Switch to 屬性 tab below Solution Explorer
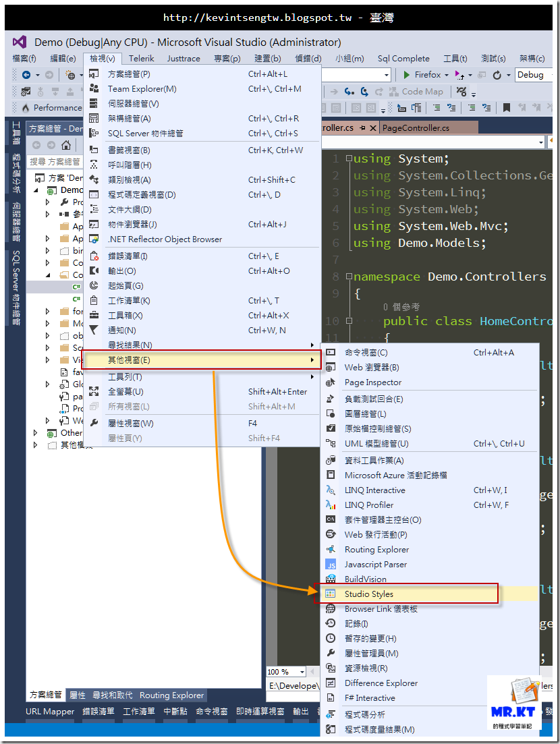The width and height of the screenshot is (560, 744). point(78,695)
